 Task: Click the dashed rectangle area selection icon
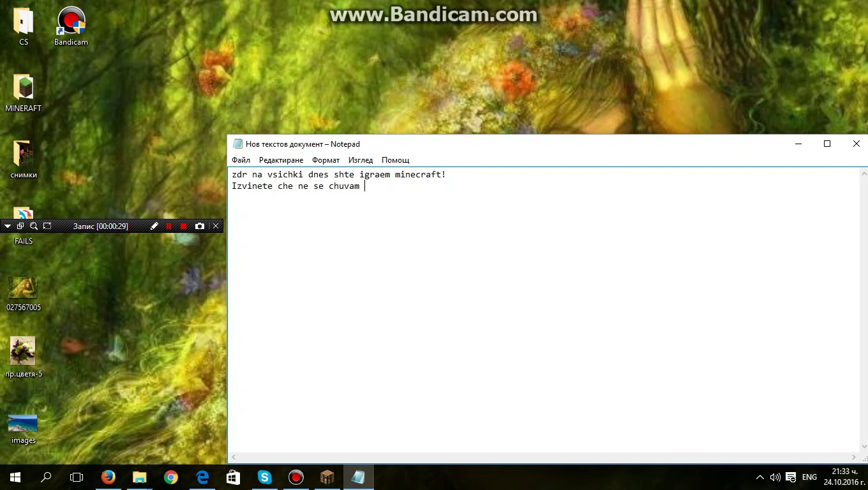coord(47,226)
